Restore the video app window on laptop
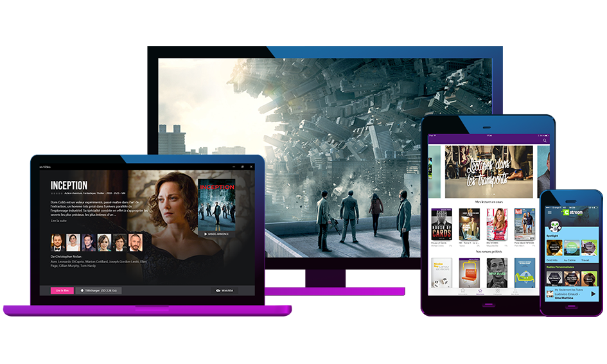607x364 pixels. pos(243,167)
